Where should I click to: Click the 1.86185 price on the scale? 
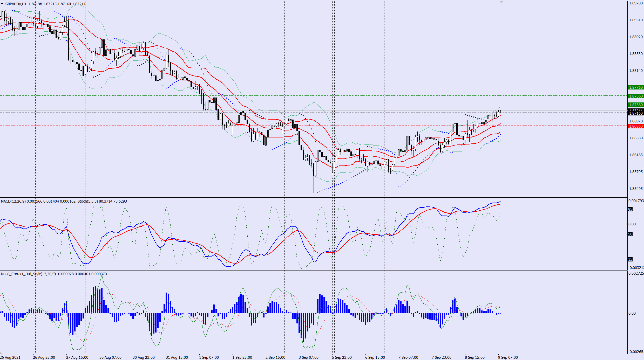click(x=636, y=155)
